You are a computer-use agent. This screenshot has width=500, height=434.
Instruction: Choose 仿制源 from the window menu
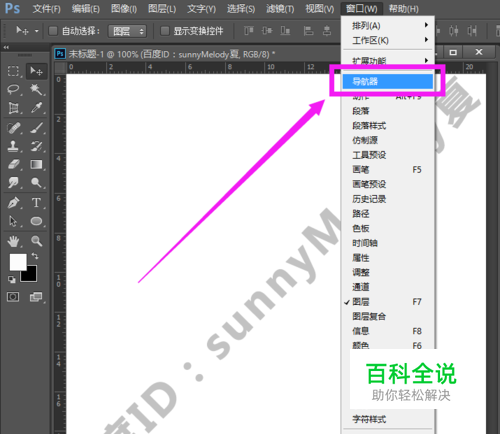tap(388, 140)
